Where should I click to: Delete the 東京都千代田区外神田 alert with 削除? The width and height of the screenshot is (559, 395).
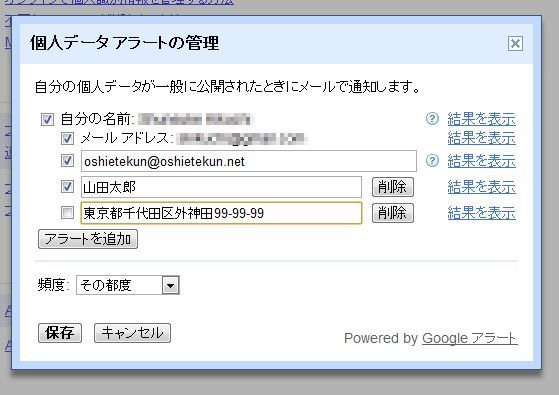coord(393,213)
